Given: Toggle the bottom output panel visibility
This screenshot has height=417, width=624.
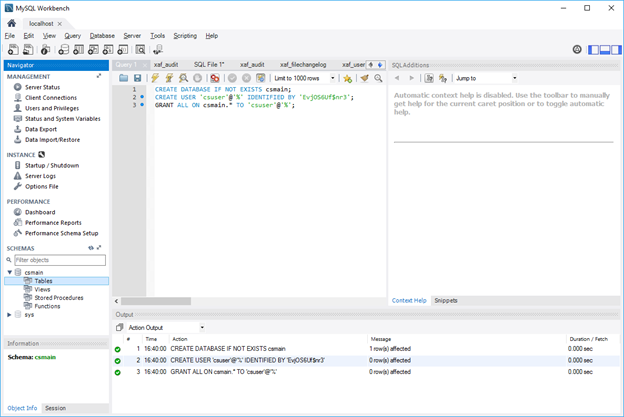Looking at the screenshot, I should tap(605, 50).
